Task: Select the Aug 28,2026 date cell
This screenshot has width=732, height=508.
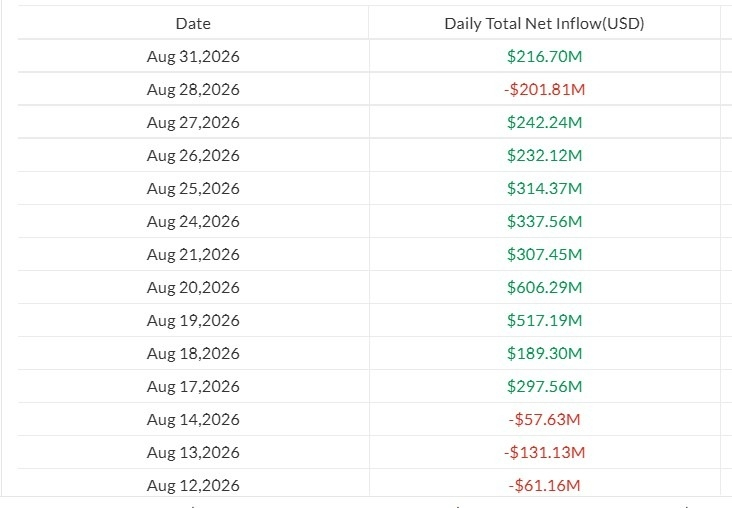Action: [193, 90]
